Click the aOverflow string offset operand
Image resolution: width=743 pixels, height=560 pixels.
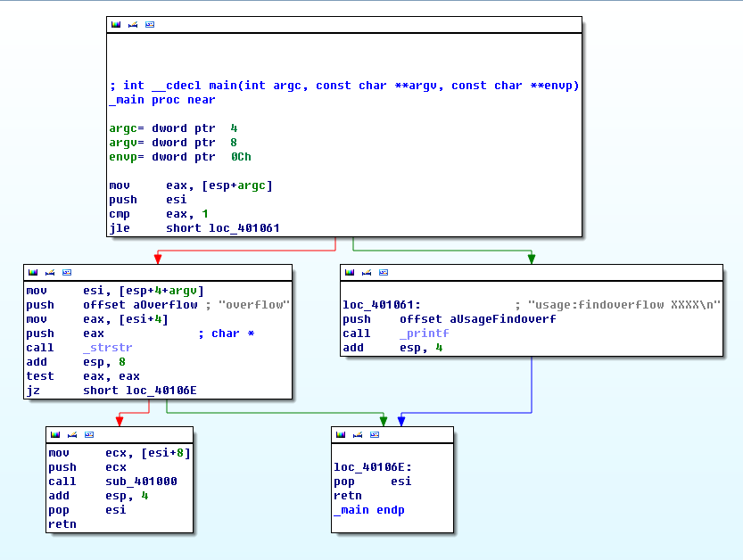[x=166, y=305]
